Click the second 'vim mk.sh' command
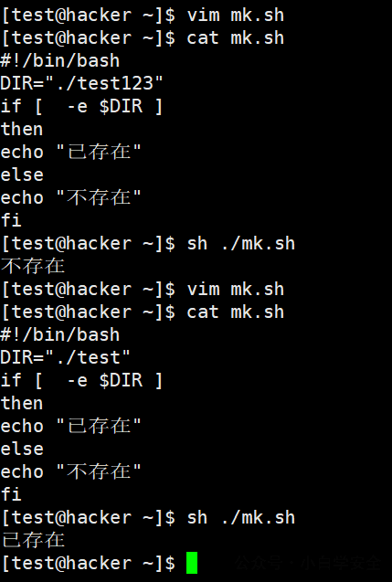 pyautogui.click(x=236, y=289)
